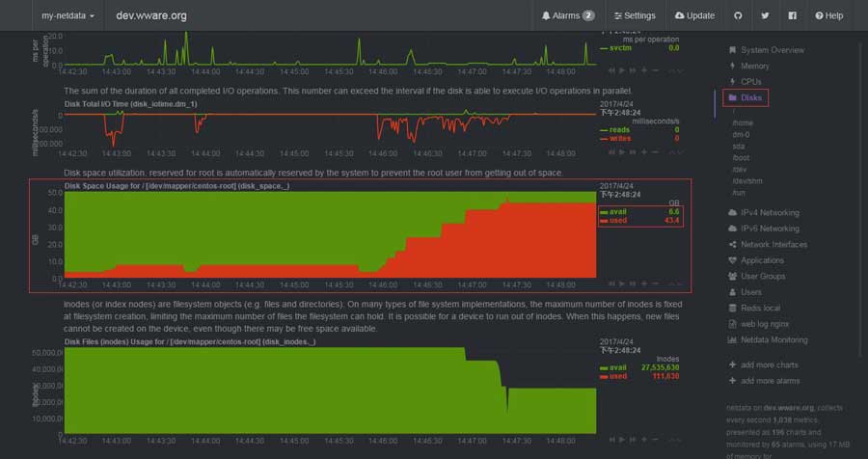Jump to the /home disk entry in sidebar

pyautogui.click(x=743, y=123)
